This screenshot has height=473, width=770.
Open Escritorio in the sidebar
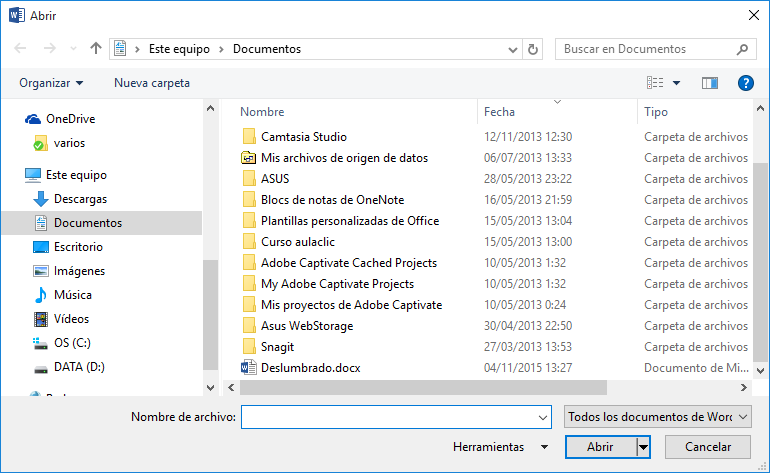pos(68,247)
